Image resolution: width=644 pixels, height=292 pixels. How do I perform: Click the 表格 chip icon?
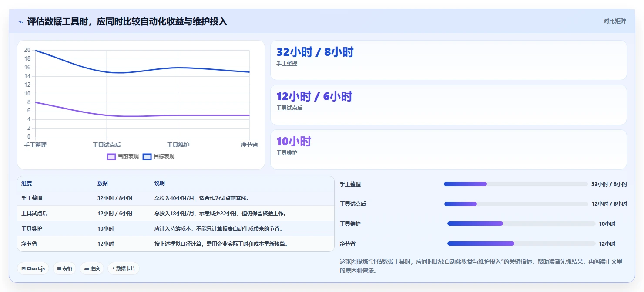(x=59, y=269)
